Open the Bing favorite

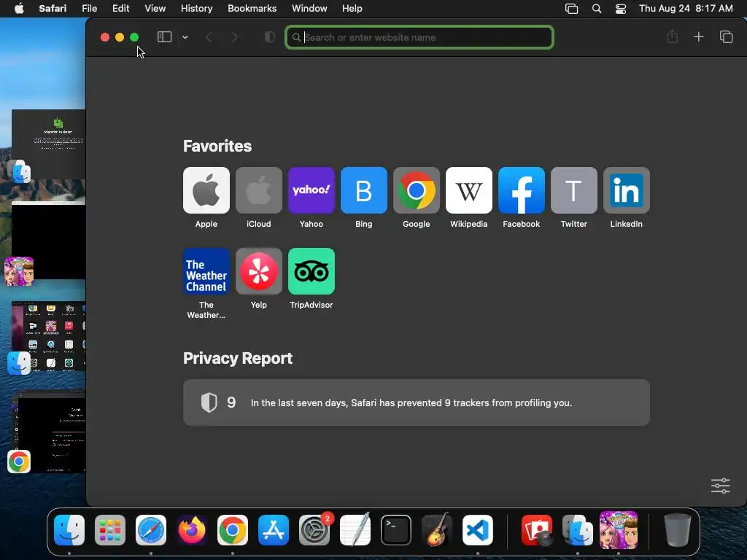pos(363,190)
